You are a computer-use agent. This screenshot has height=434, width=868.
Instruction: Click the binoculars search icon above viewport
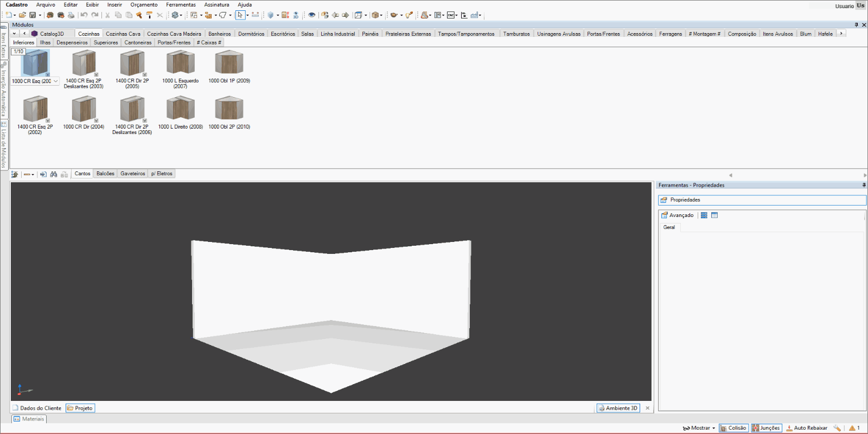coord(54,174)
